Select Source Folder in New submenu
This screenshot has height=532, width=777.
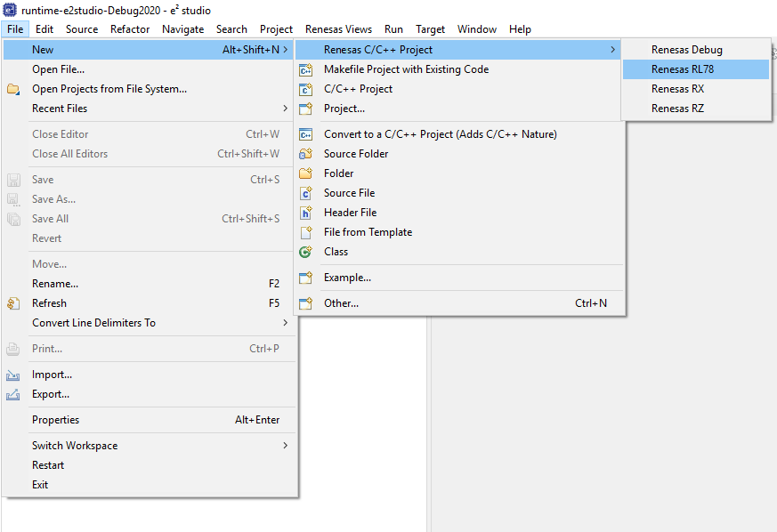point(459,154)
